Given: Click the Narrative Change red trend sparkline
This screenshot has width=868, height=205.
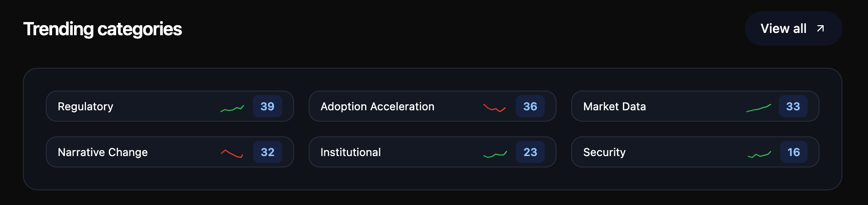Looking at the screenshot, I should 232,153.
